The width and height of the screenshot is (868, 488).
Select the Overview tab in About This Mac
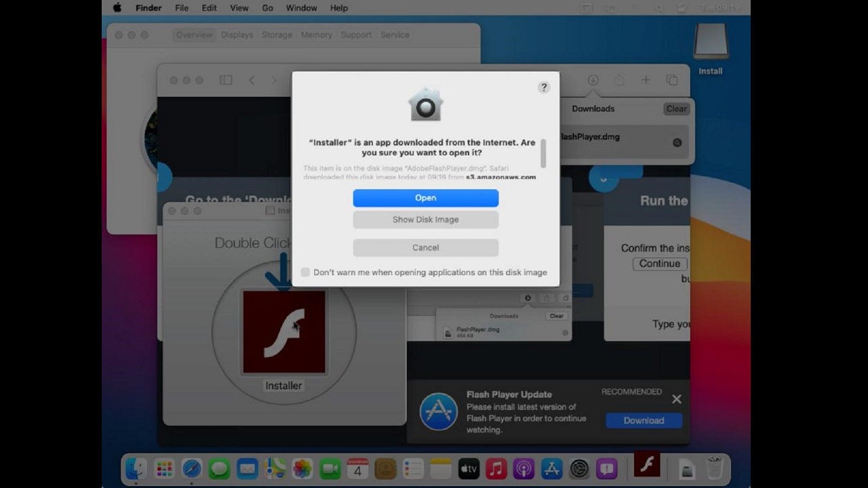pyautogui.click(x=194, y=35)
